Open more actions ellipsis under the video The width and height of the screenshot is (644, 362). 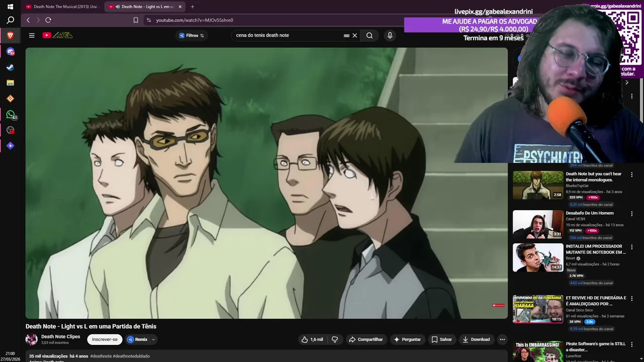coord(502,339)
